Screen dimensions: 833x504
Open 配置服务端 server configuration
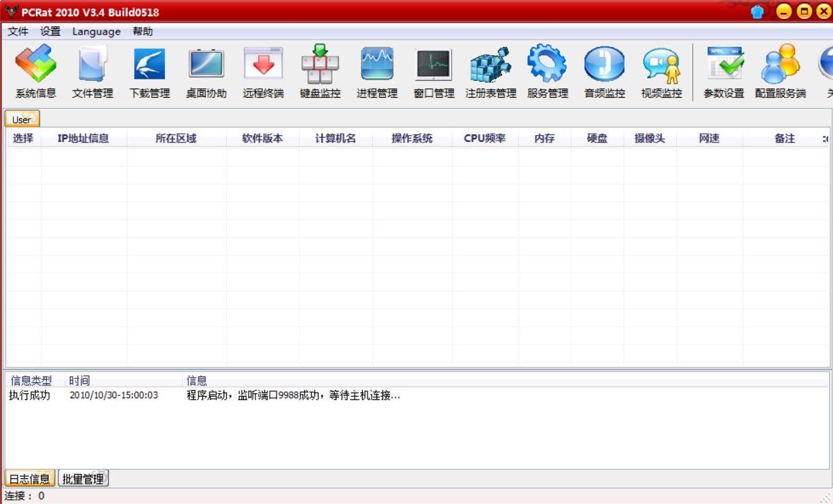point(780,71)
